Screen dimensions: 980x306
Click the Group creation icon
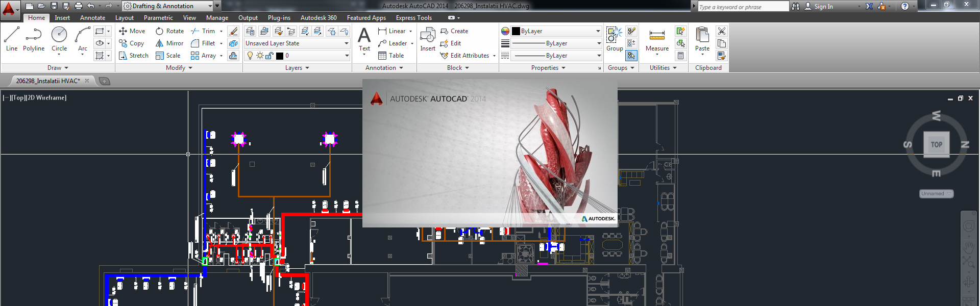[615, 39]
